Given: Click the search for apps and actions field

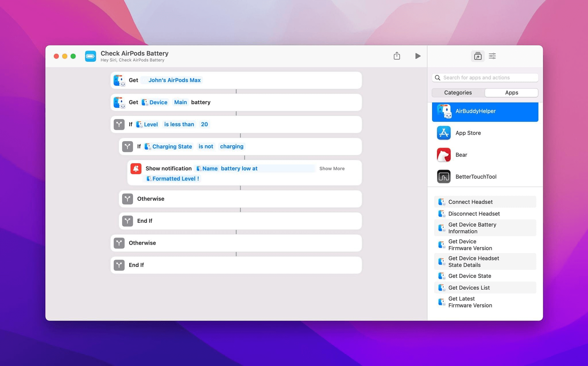Looking at the screenshot, I should (x=488, y=78).
